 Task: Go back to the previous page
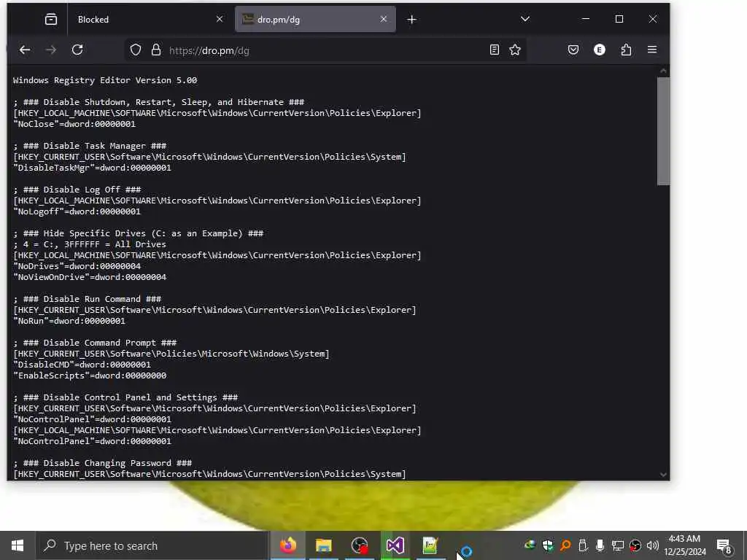(x=25, y=50)
